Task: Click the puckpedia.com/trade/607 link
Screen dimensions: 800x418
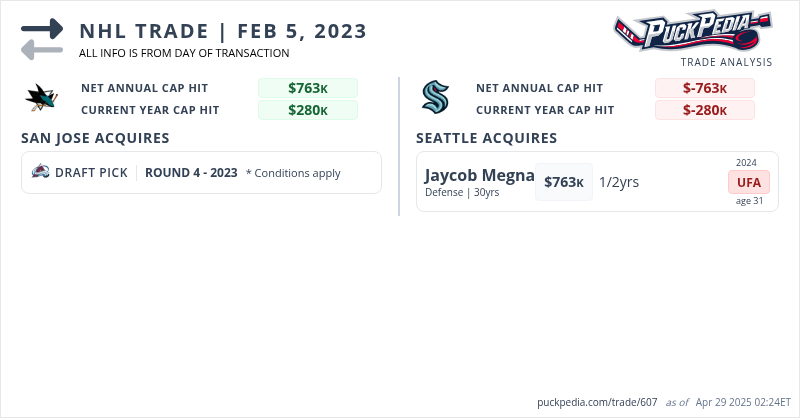Action: point(597,402)
